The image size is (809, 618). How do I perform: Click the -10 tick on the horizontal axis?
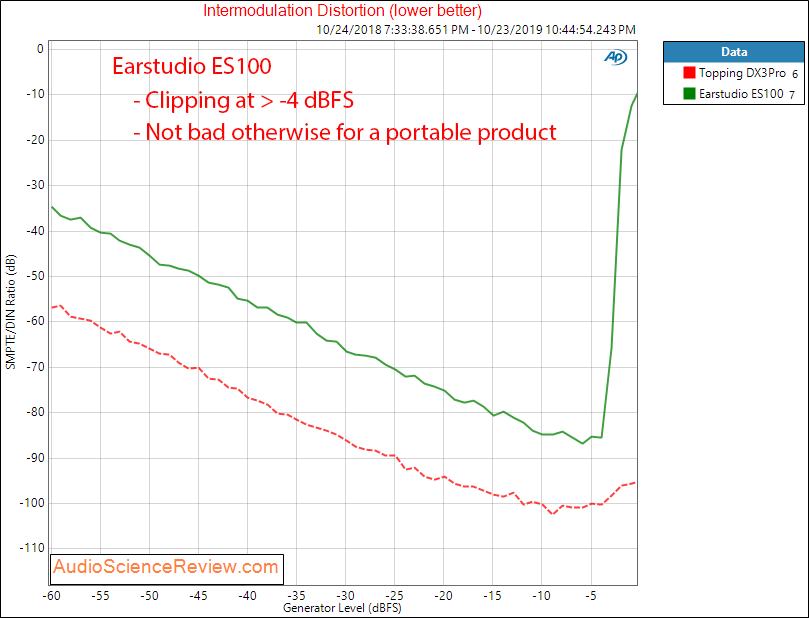click(542, 596)
